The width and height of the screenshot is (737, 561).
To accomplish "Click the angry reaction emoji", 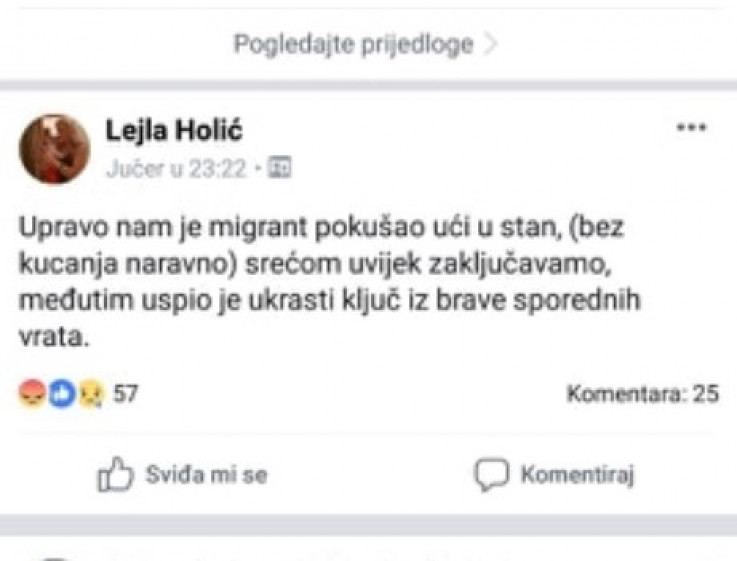I will coord(30,394).
